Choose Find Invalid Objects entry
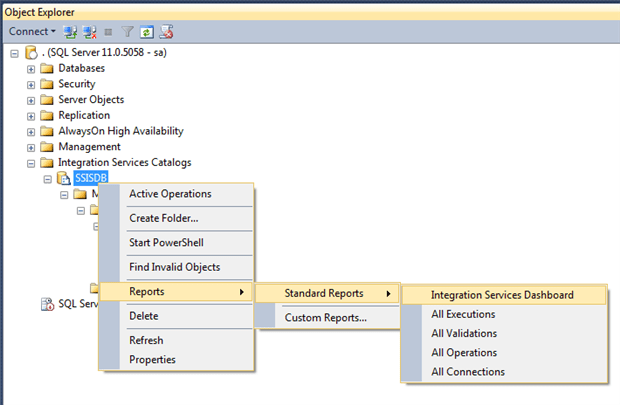 point(176,267)
